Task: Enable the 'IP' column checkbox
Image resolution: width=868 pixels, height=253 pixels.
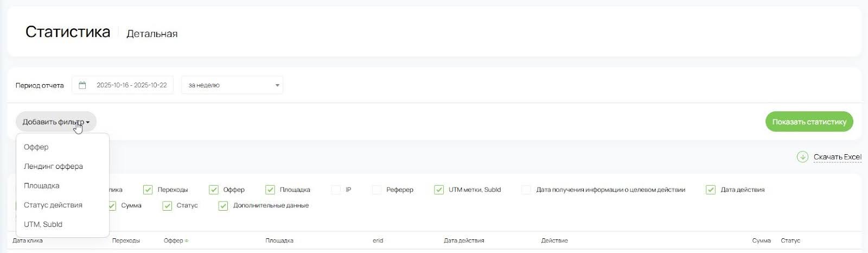Action: [x=336, y=189]
